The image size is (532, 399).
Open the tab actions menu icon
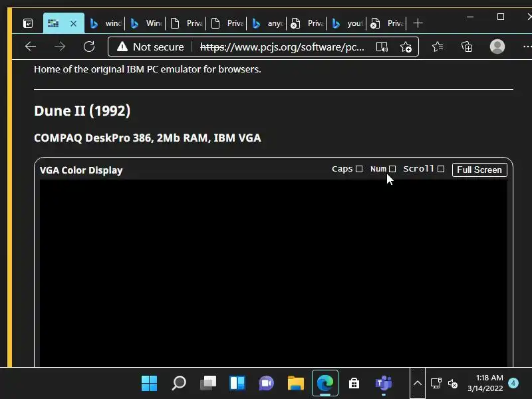[28, 23]
